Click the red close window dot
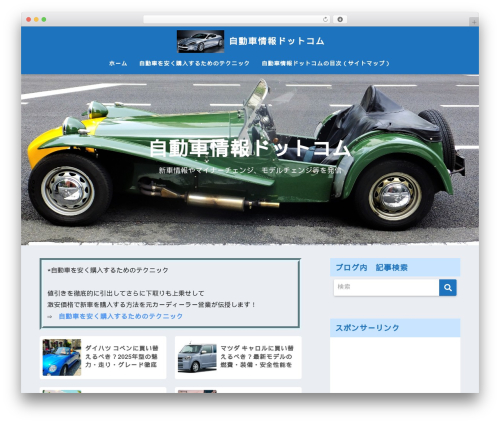This screenshot has height=423, width=500. pos(29,19)
